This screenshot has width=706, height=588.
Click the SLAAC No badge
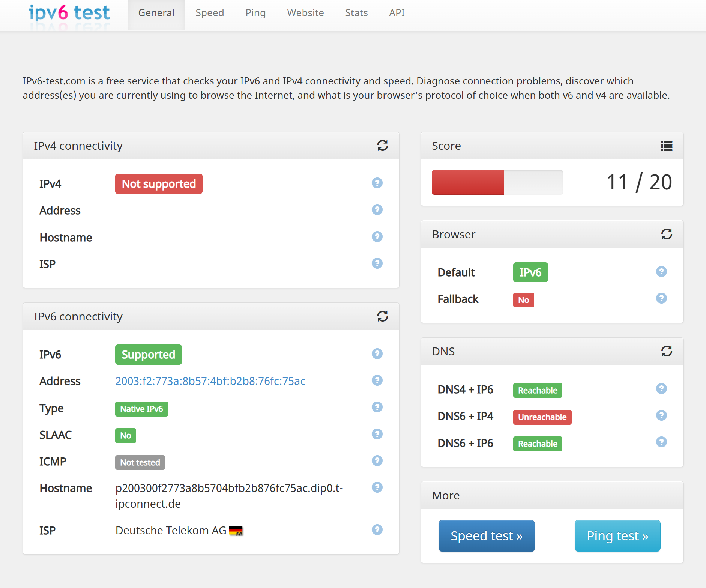pyautogui.click(x=126, y=436)
